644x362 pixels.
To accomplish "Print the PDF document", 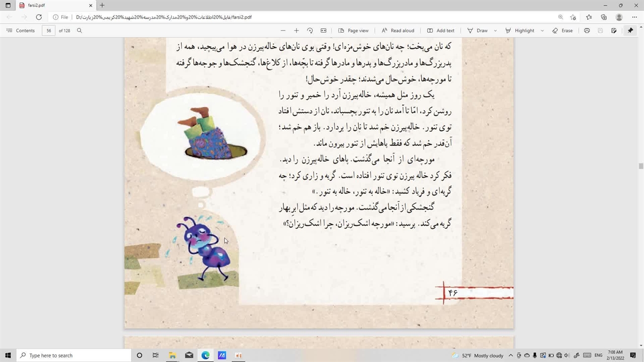I will tap(587, 31).
